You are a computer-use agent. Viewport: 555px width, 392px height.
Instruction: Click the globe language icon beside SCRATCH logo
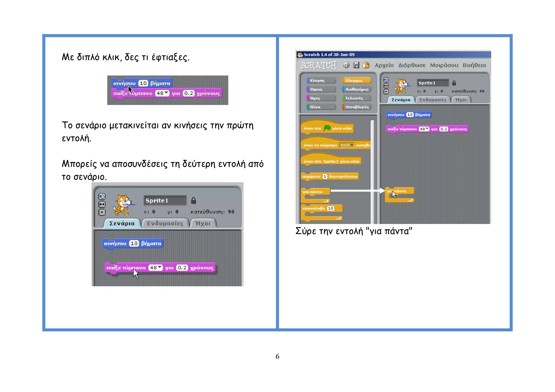click(x=346, y=65)
